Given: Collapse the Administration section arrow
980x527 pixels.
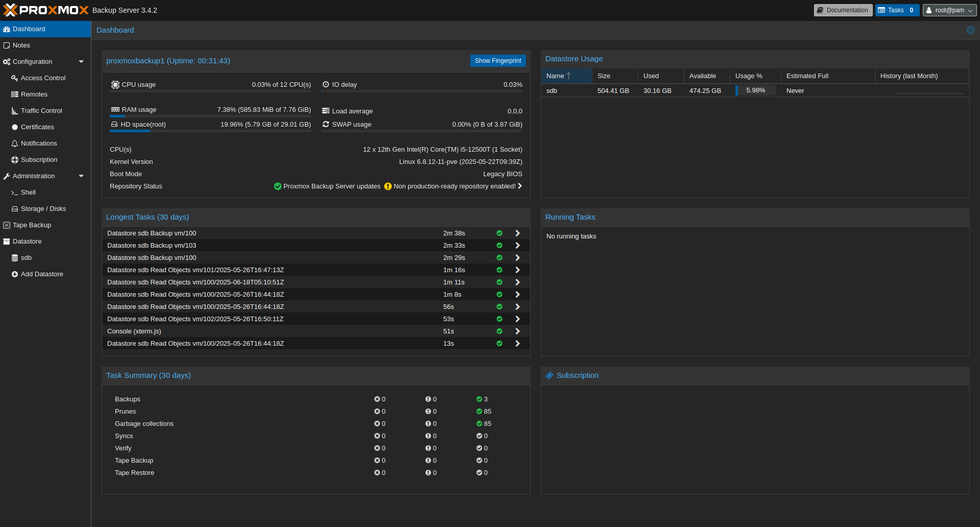Looking at the screenshot, I should (81, 176).
